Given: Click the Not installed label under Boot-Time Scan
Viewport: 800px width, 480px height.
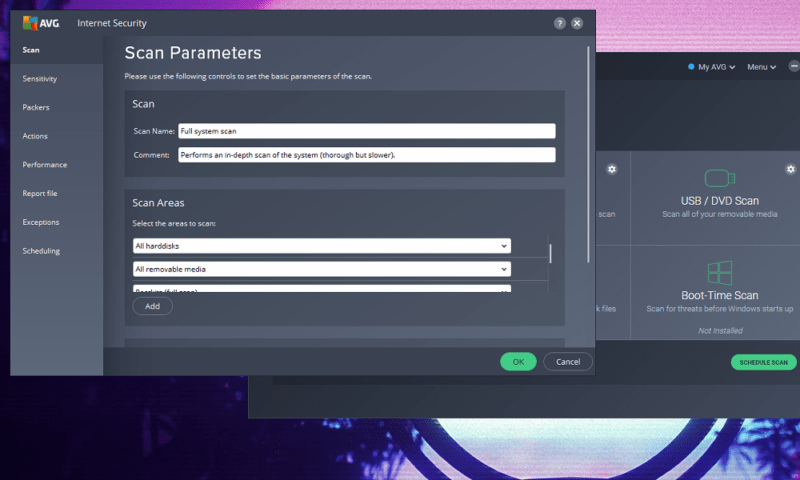Looking at the screenshot, I should click(x=720, y=331).
